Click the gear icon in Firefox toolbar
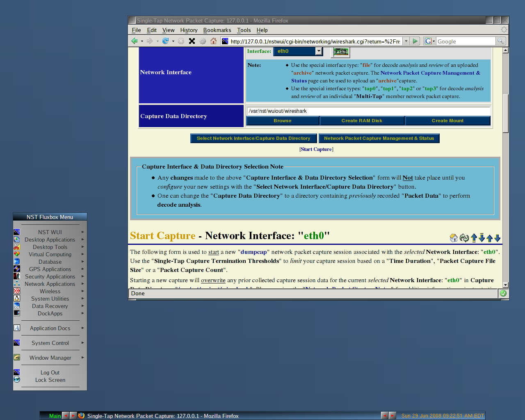 click(x=203, y=41)
